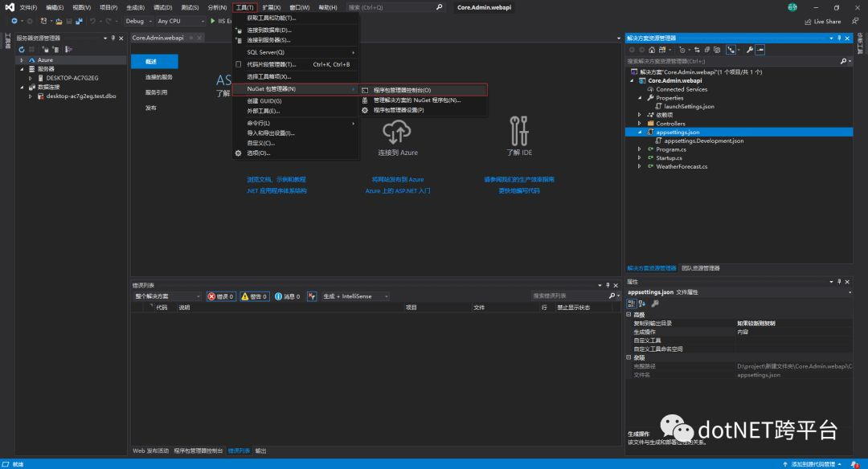The width and height of the screenshot is (868, 469).
Task: Click the new project toolbar icon
Action: pyautogui.click(x=43, y=21)
